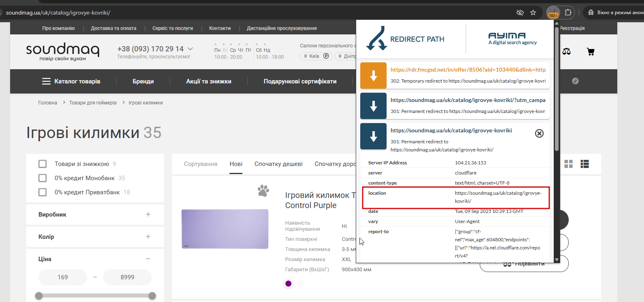Click the TikTok icon in dark navigation bar
This screenshot has width=644, height=302.
tap(575, 81)
